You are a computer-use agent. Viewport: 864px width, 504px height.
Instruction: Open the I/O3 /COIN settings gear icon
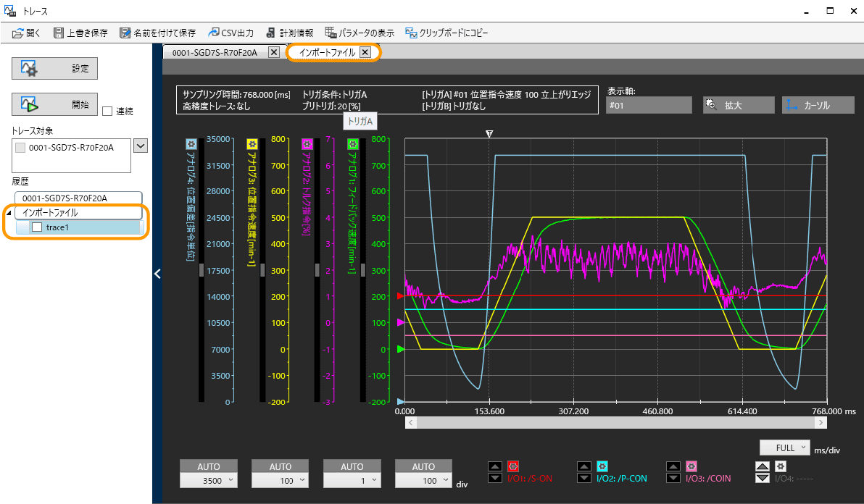tap(691, 466)
